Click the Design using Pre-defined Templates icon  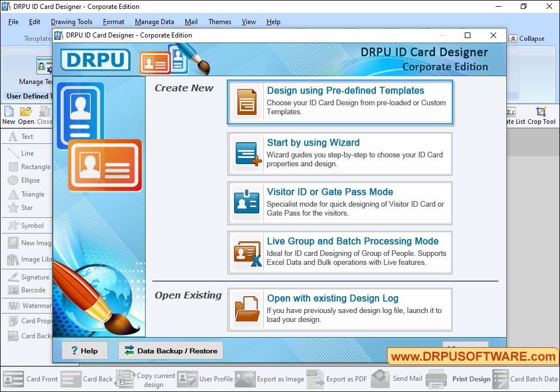point(246,102)
